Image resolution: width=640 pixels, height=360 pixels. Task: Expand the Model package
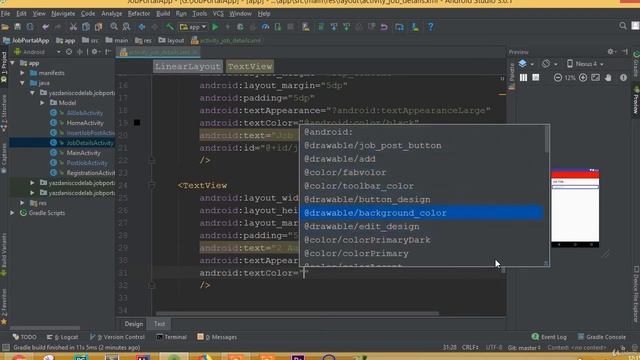point(42,103)
